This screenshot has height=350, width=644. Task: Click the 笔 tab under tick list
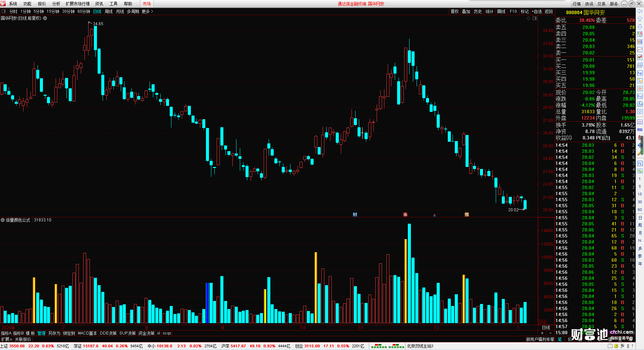(560, 339)
